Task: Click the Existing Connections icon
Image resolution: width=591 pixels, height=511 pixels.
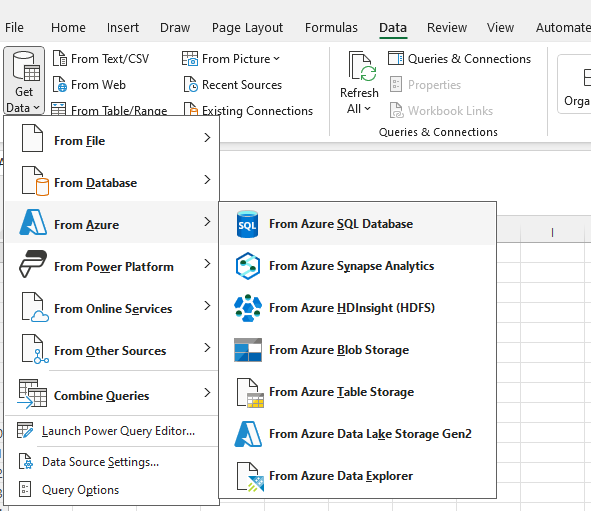Action: [x=190, y=109]
